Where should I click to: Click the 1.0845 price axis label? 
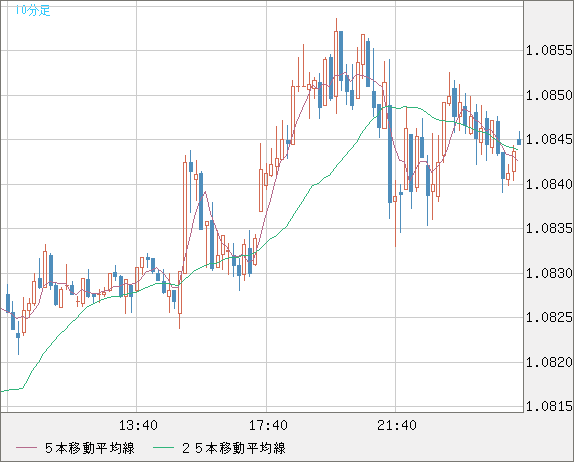tap(549, 139)
